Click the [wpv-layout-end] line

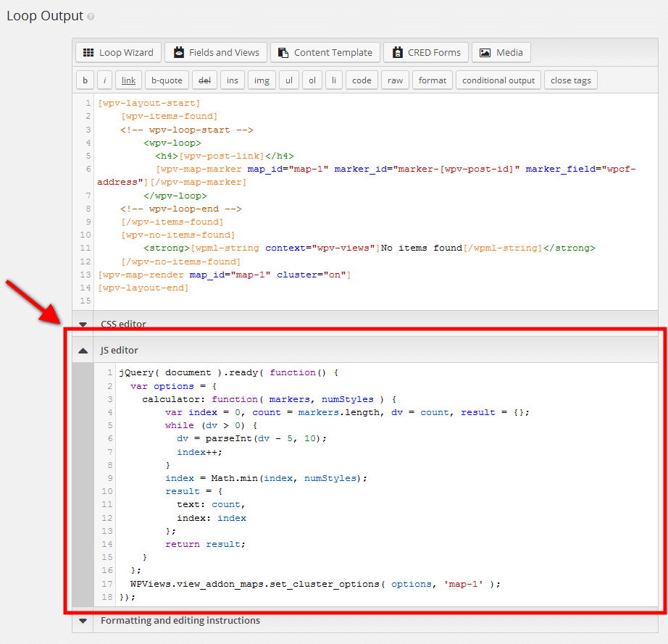point(143,288)
